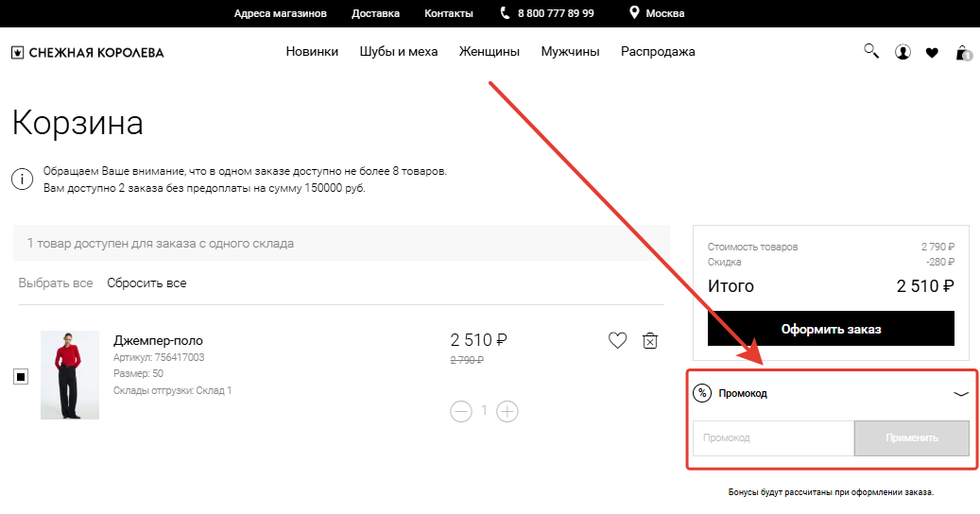Click the percent icon beside Промокод
Screen dimensions: 980x514
(x=702, y=393)
